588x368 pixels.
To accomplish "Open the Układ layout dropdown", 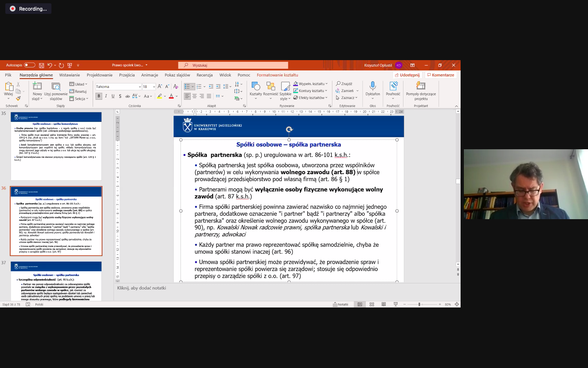I will pos(78,84).
